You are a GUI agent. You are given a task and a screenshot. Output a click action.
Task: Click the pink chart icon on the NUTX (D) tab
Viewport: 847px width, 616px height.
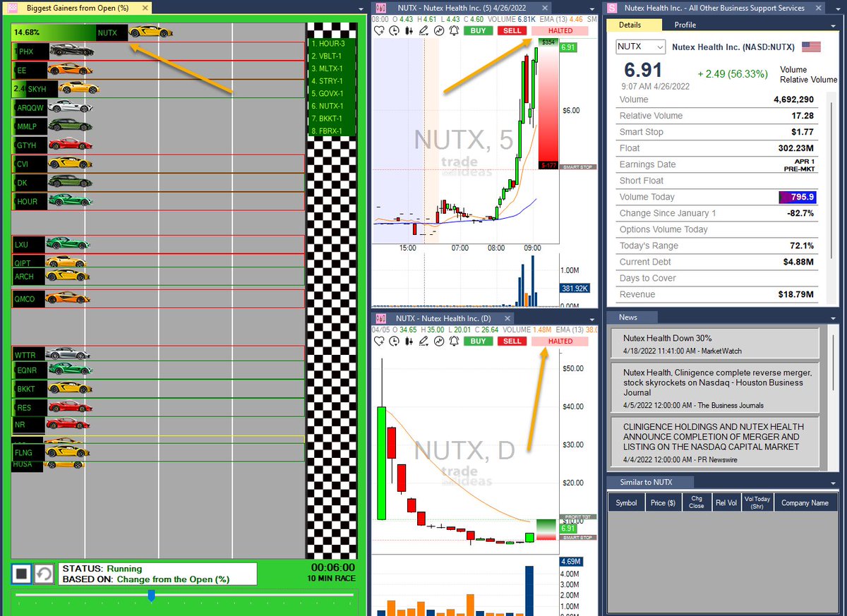(x=380, y=318)
